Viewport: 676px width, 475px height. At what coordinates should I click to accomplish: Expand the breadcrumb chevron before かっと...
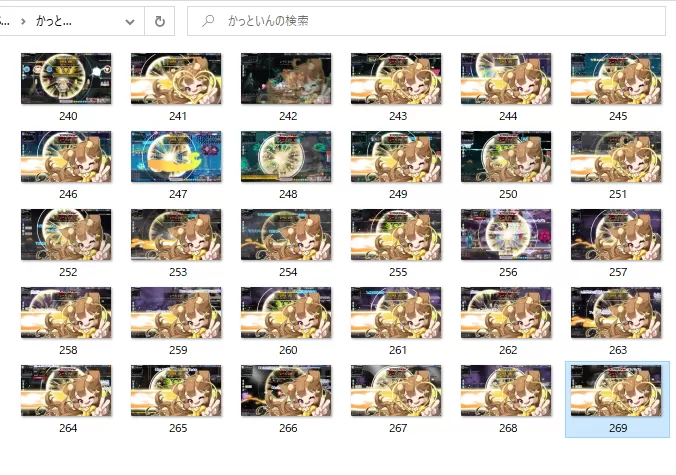point(23,21)
